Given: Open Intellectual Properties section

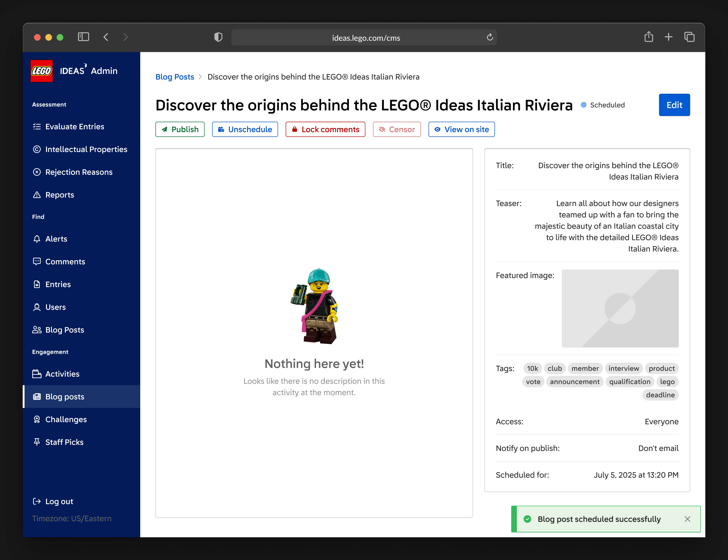Looking at the screenshot, I should tap(81, 149).
